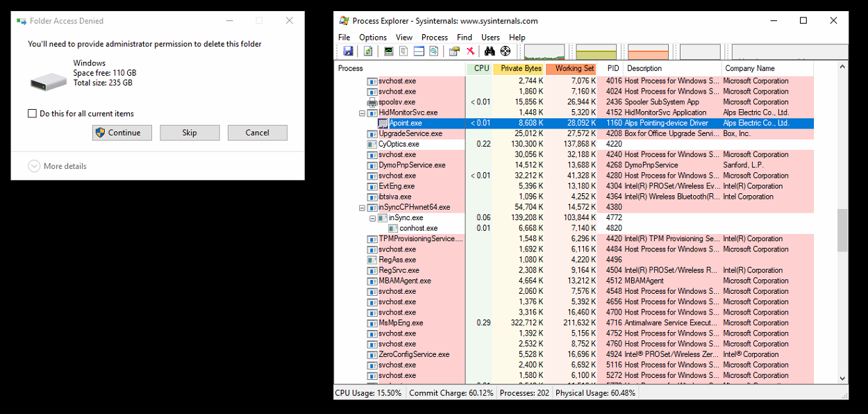Click the crosshair Find Window's Process icon
The width and height of the screenshot is (868, 414).
pos(506,51)
